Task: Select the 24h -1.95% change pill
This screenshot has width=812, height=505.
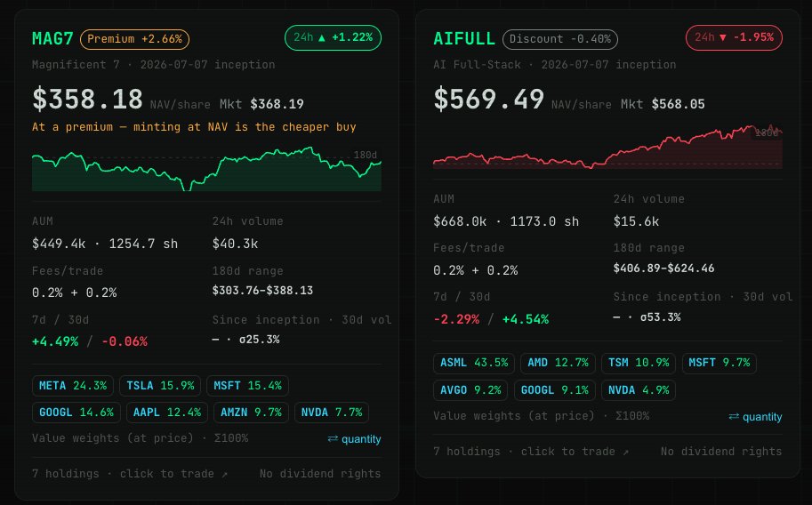Action: [x=734, y=38]
